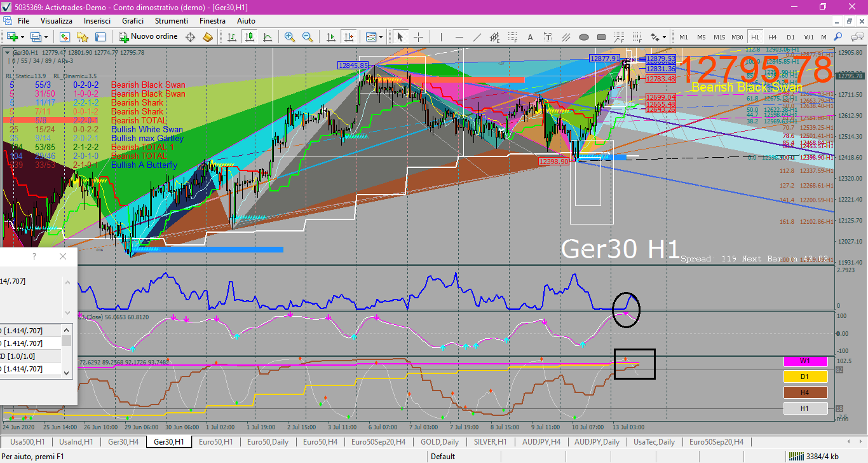Switch timeframe to M5 in toolbar
This screenshot has height=463, width=868.
point(702,37)
